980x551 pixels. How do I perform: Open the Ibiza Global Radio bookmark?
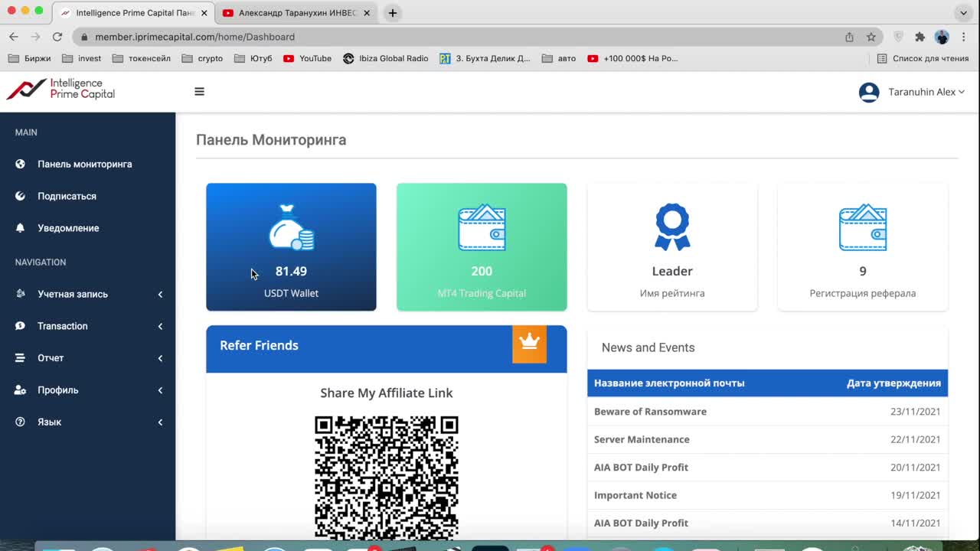coord(386,58)
